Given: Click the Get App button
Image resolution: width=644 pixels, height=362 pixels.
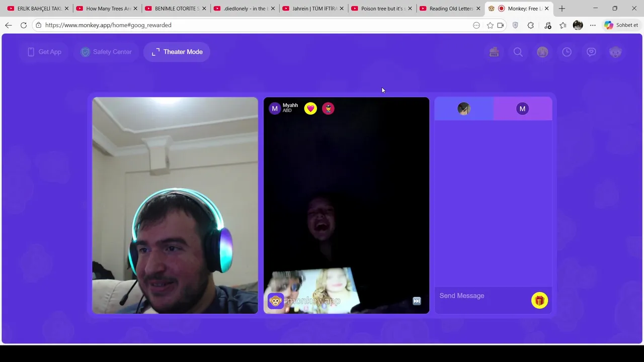Looking at the screenshot, I should click(x=44, y=52).
